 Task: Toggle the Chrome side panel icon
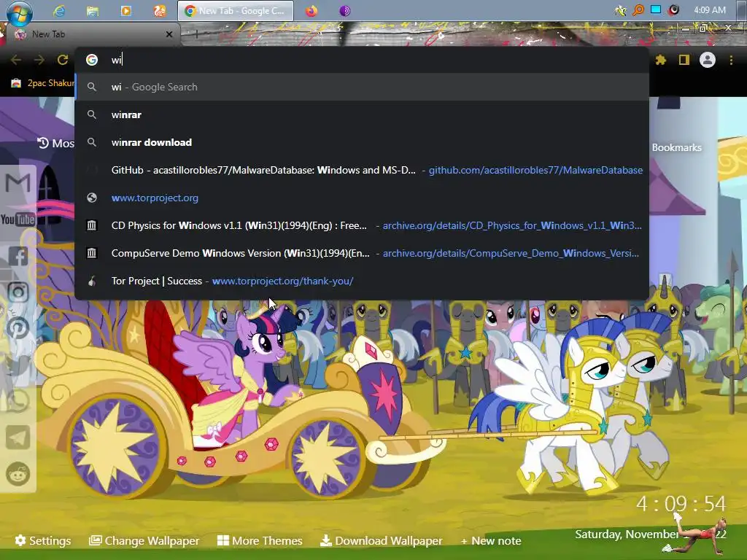[x=684, y=60]
